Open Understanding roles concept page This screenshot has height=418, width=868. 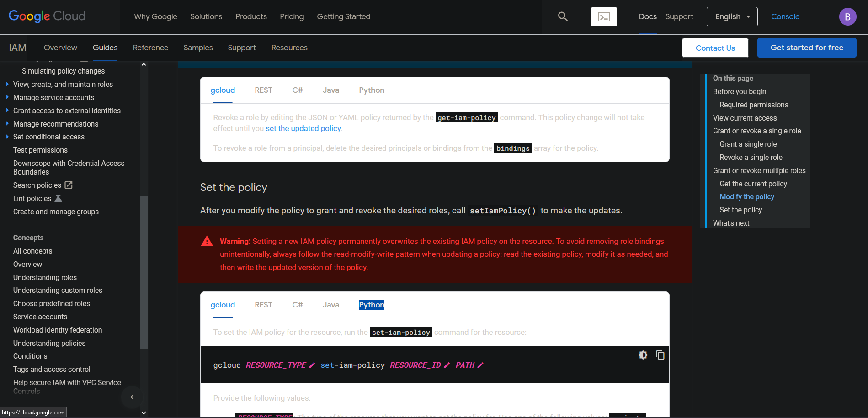click(45, 277)
